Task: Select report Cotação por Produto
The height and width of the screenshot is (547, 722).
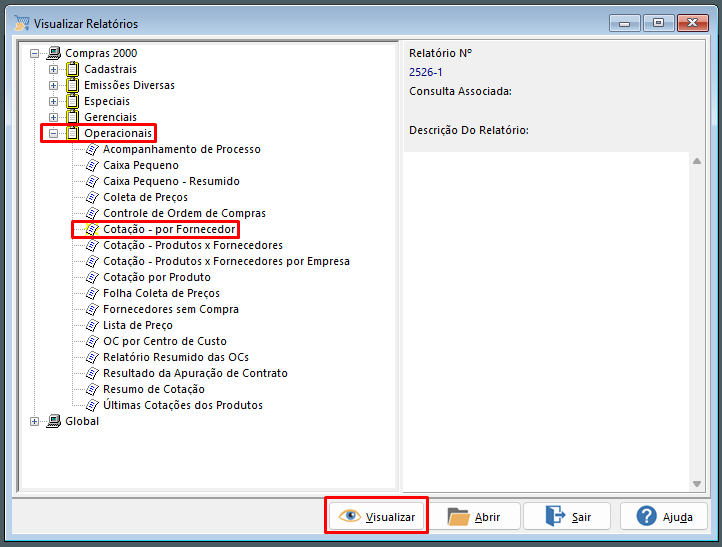Action: (x=157, y=277)
